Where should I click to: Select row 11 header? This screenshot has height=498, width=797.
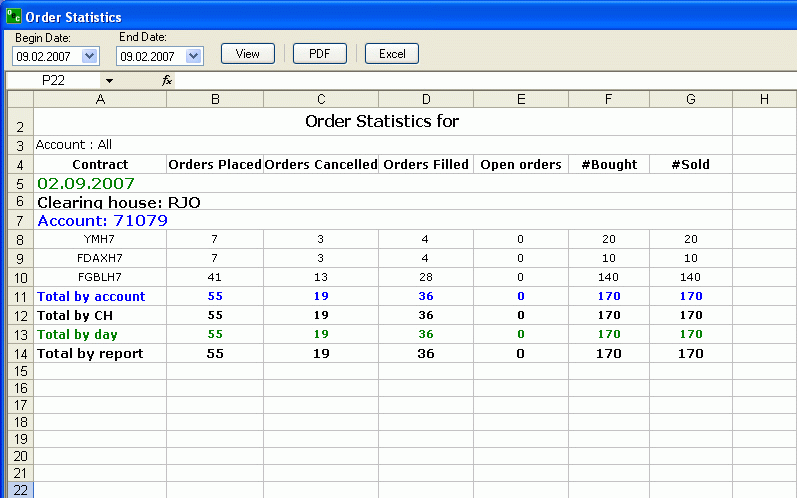[20, 296]
